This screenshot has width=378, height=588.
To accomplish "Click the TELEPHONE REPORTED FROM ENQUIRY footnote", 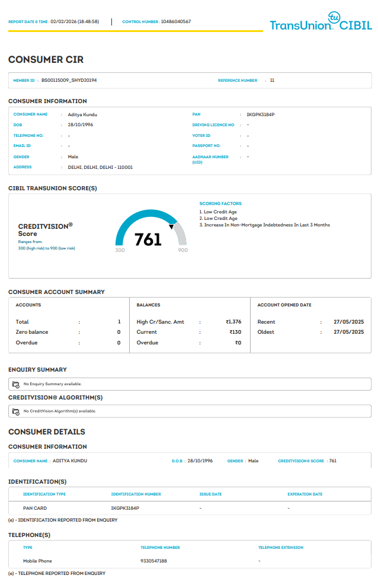I will (57, 573).
